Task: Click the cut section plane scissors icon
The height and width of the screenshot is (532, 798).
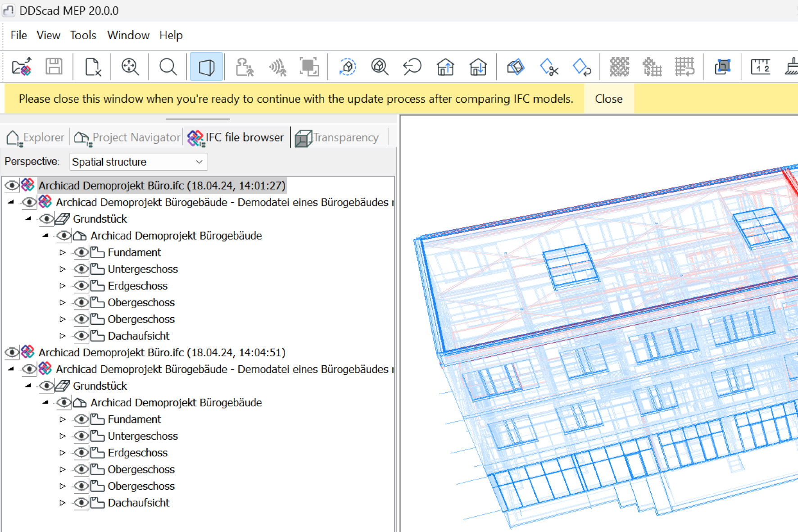Action: (x=549, y=67)
